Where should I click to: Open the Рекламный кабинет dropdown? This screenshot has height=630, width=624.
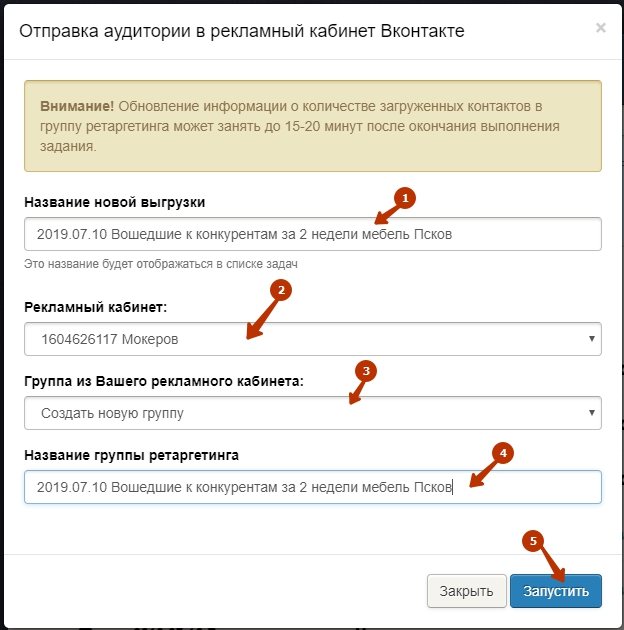312,339
